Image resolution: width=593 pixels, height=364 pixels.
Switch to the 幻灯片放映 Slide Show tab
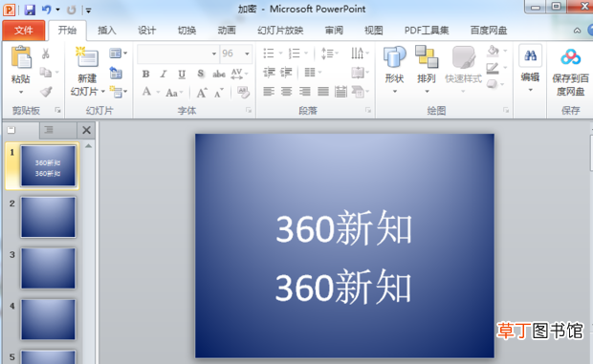(x=280, y=31)
